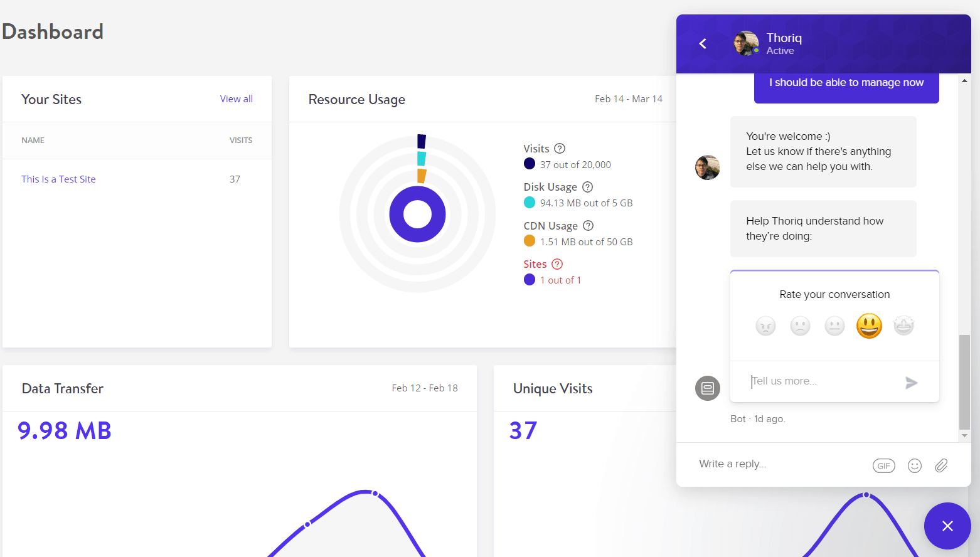Click Thoriq's profile picture in the header
The image size is (980, 557).
[745, 43]
